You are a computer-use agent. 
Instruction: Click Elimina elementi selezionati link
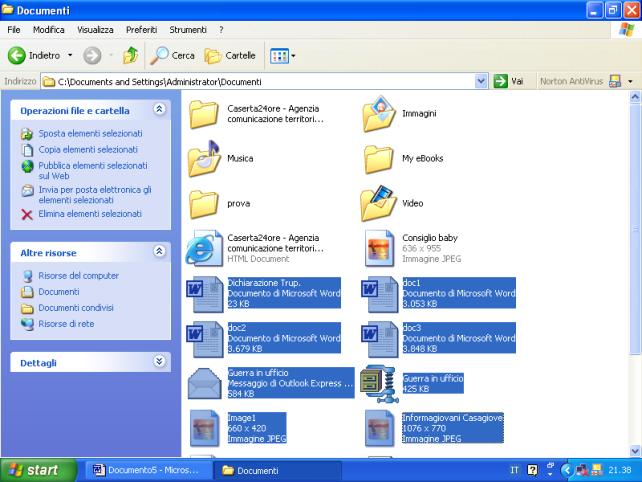click(90, 214)
